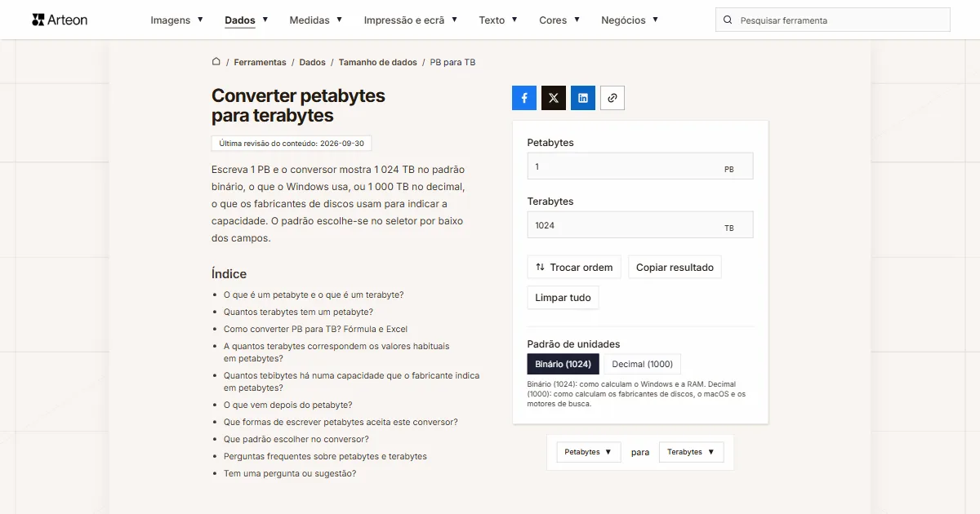Viewport: 980px width, 514px height.
Task: Go to 'A quantos terabytes correspondem' section
Action: pos(336,352)
